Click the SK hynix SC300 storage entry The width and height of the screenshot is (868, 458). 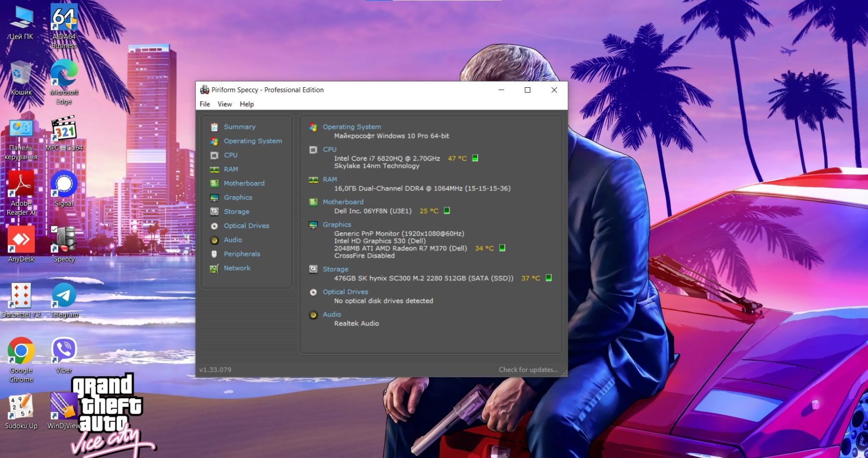point(424,278)
